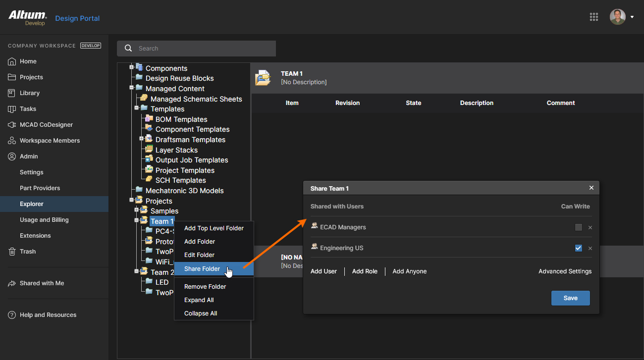Click the Help and Resources icon
Image resolution: width=644 pixels, height=360 pixels.
[x=12, y=315]
